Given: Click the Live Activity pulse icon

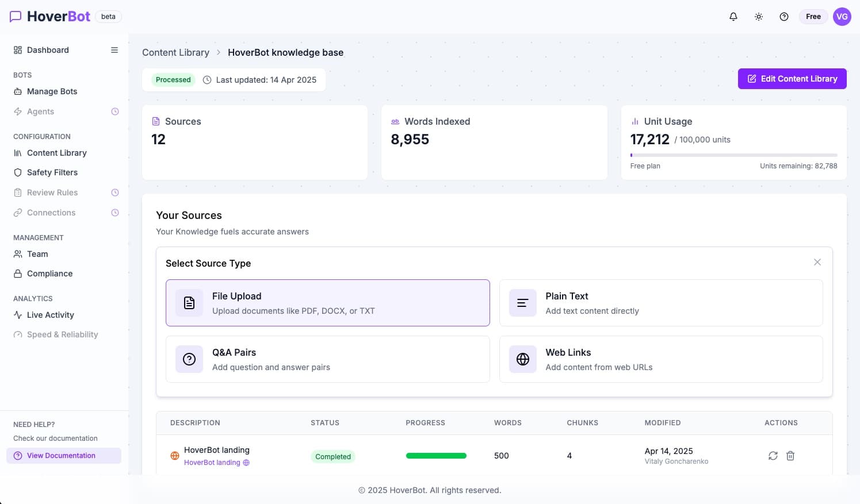Looking at the screenshot, I should tap(17, 315).
